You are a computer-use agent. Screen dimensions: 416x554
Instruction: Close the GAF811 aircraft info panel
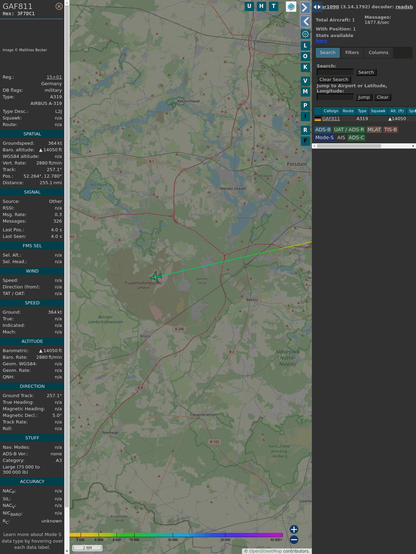pos(59,6)
